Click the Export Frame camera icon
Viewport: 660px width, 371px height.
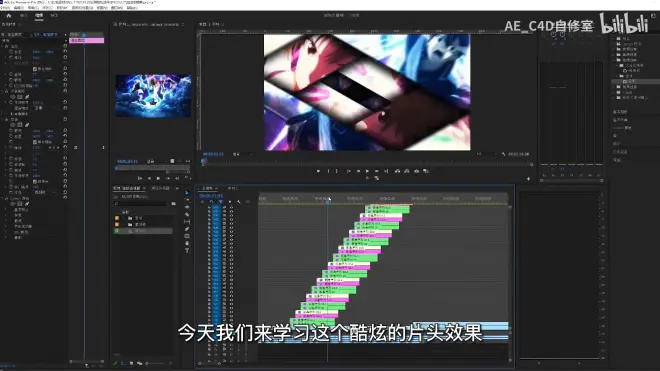(x=416, y=171)
